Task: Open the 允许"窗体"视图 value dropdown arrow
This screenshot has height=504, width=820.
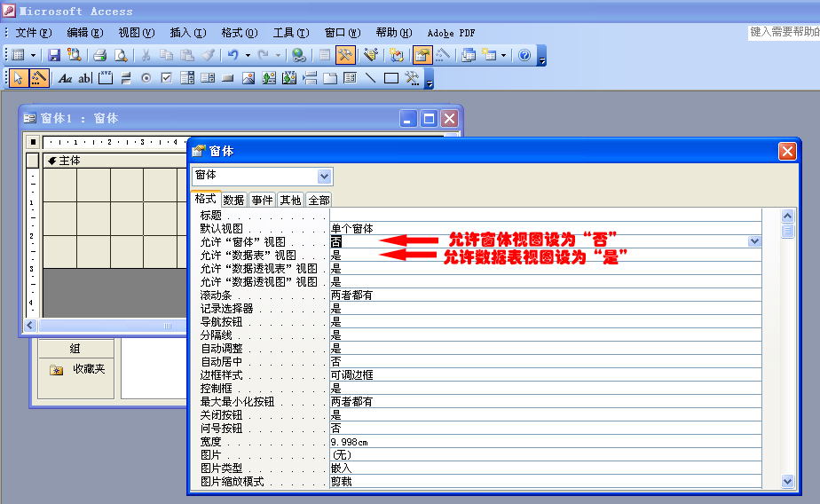Action: coord(754,241)
